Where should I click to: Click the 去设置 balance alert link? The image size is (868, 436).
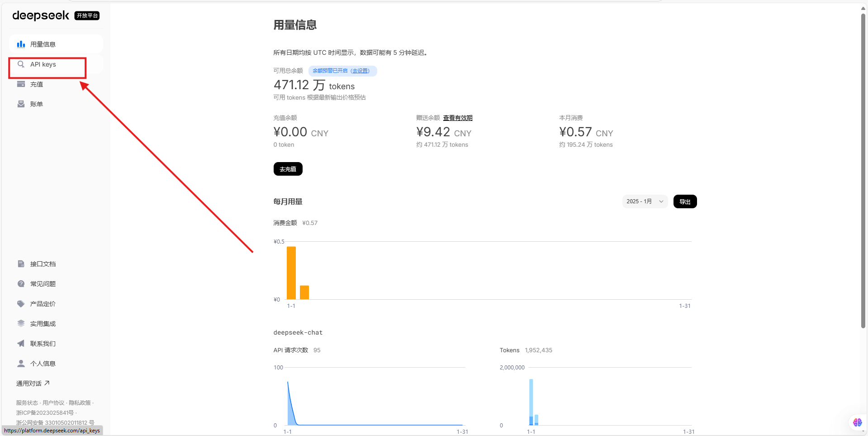(360, 71)
